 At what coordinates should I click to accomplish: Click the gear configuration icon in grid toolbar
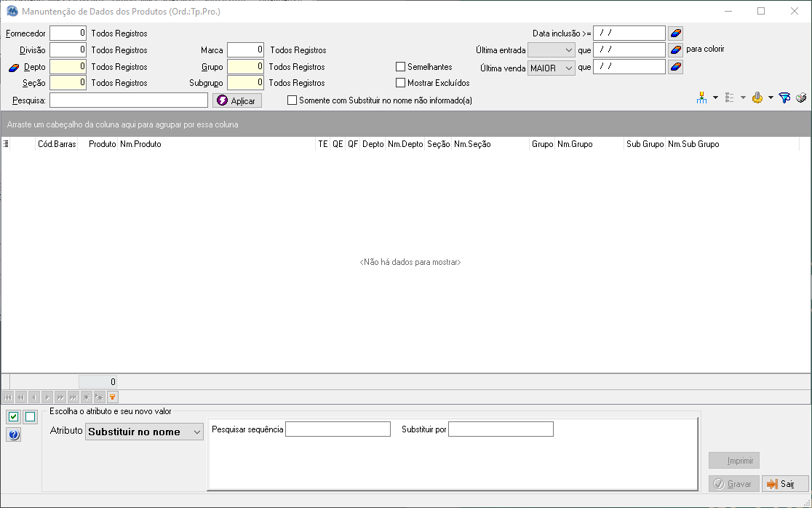click(x=757, y=98)
